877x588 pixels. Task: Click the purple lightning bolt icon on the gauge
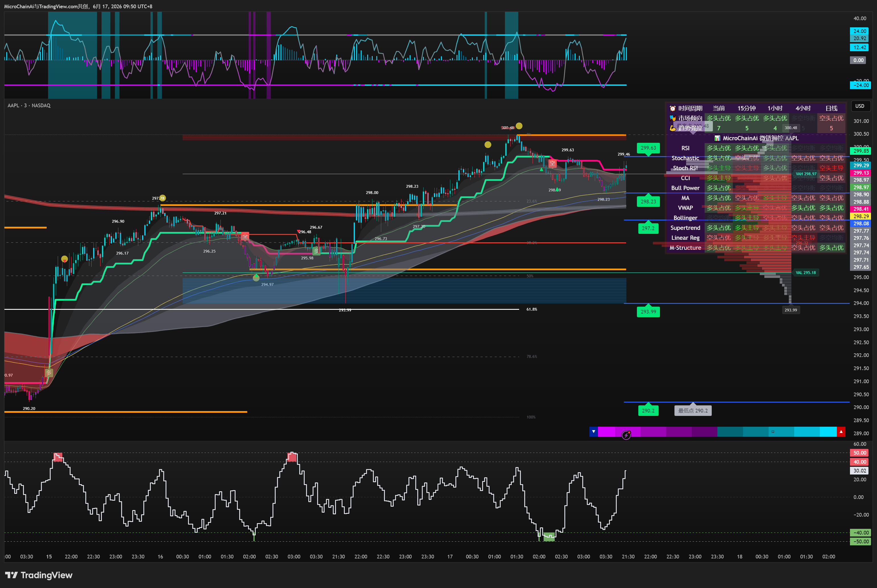click(626, 435)
